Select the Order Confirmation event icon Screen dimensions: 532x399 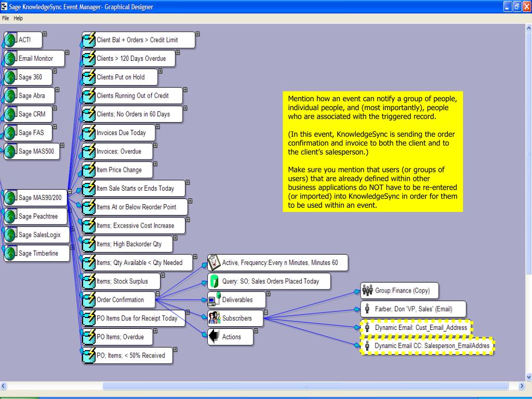click(89, 300)
